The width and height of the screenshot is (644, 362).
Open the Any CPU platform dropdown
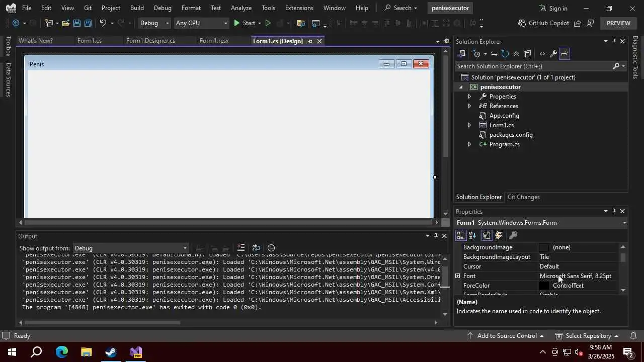coord(202,23)
